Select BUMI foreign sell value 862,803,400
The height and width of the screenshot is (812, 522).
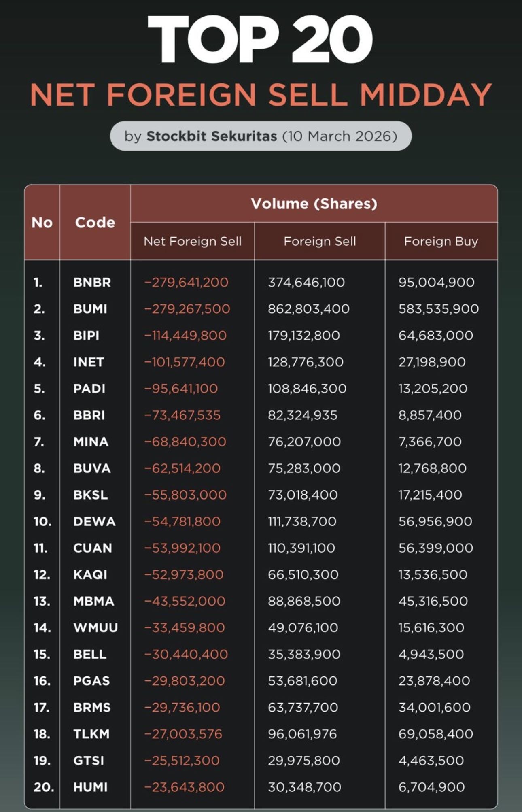(309, 309)
